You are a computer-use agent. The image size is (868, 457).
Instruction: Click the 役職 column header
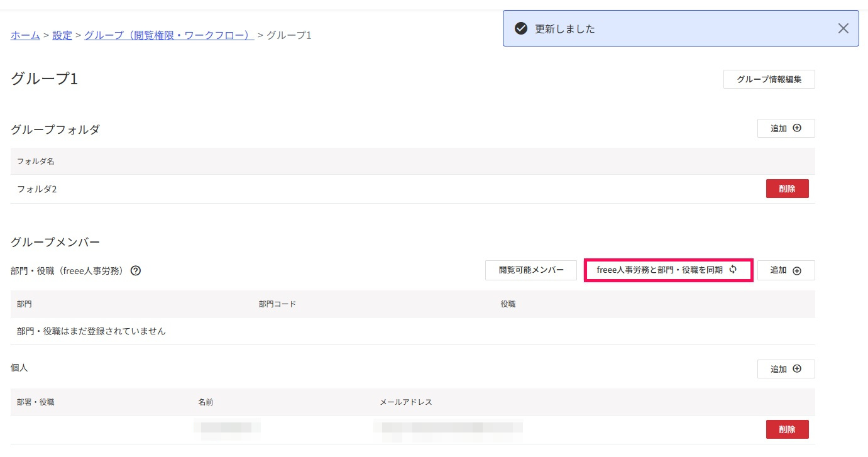tap(508, 304)
